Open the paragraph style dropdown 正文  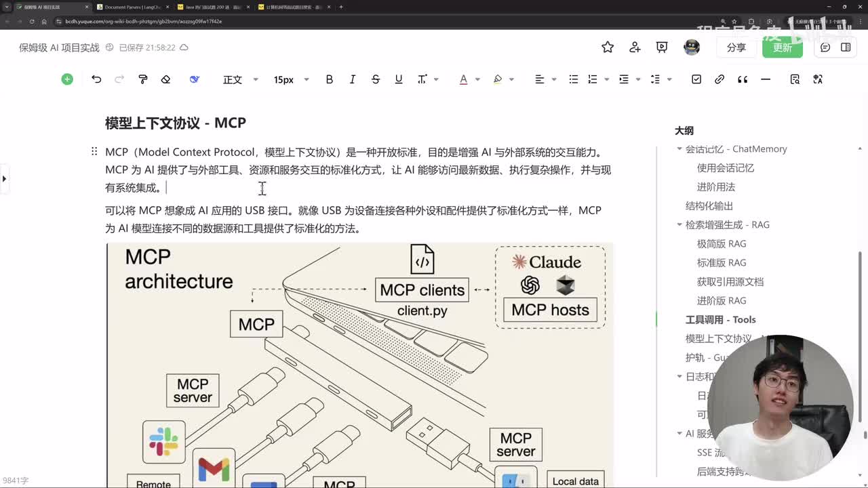click(241, 79)
